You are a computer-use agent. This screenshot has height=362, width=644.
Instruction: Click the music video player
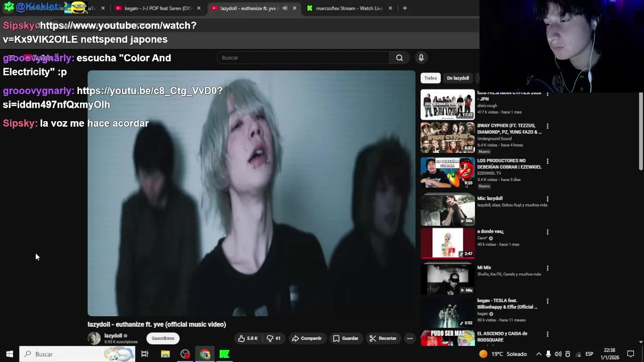(252, 193)
